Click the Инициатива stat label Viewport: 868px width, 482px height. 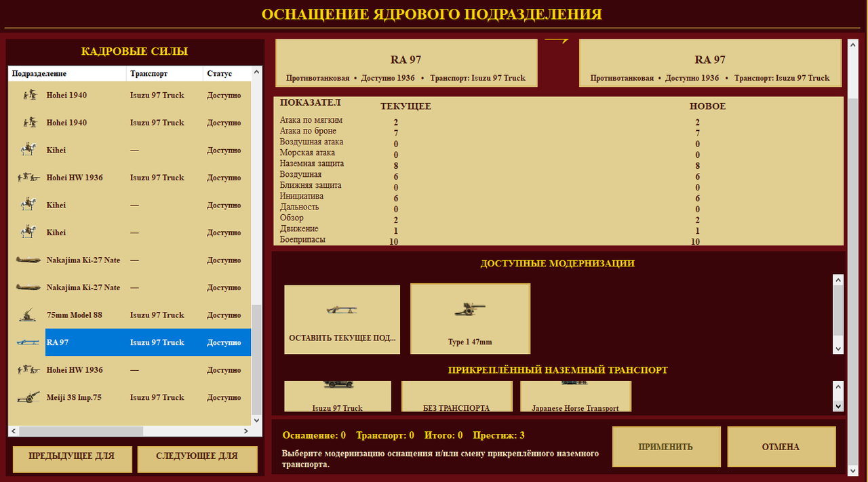point(302,196)
